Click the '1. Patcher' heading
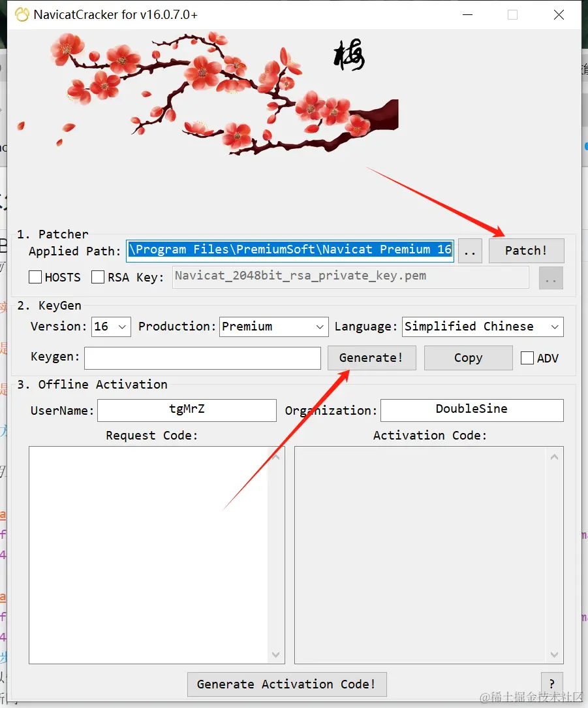 (x=53, y=234)
